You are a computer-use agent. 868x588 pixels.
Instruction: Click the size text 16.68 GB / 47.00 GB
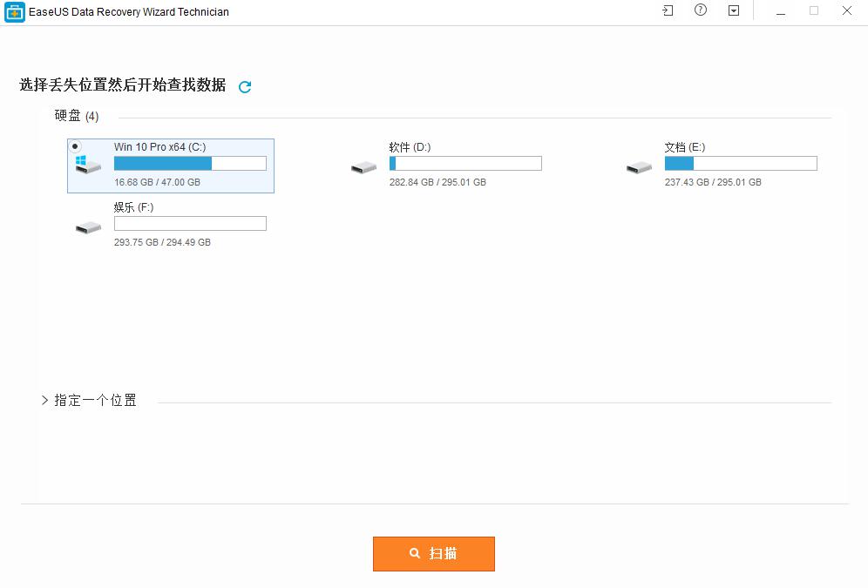click(x=157, y=182)
